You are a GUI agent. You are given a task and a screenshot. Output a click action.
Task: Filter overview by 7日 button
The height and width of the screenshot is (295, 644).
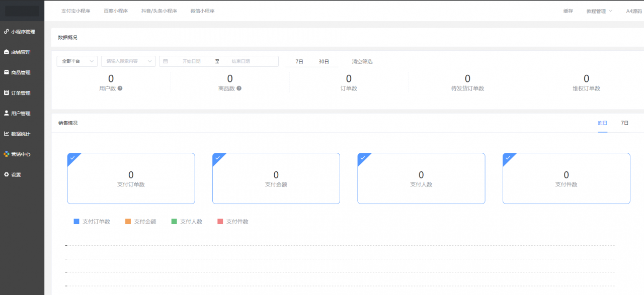click(x=299, y=61)
